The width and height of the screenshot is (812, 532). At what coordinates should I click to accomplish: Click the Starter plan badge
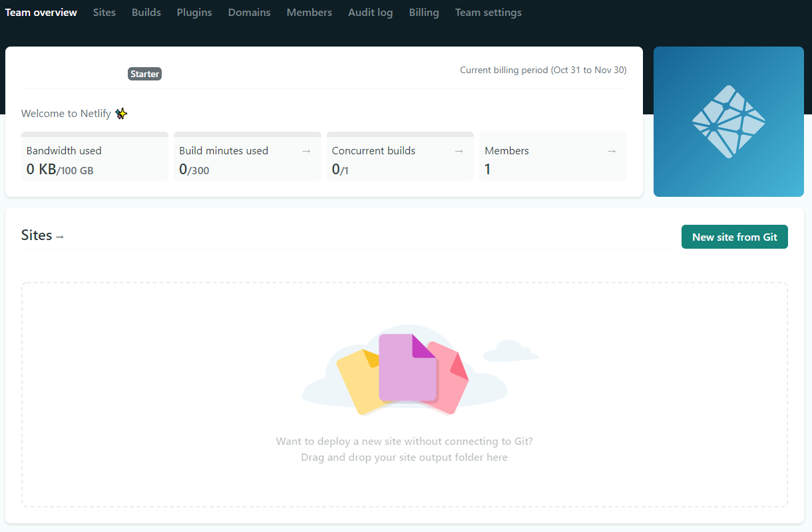pyautogui.click(x=145, y=74)
